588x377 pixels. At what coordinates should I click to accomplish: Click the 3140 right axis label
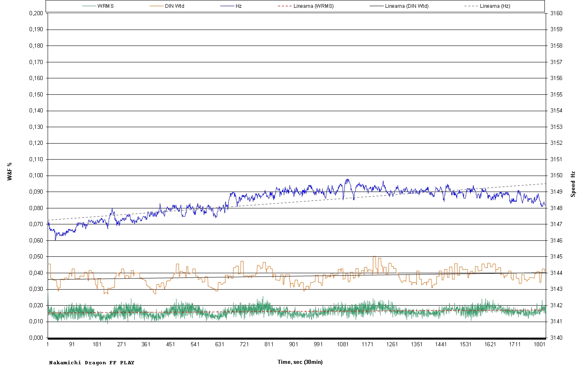556,338
